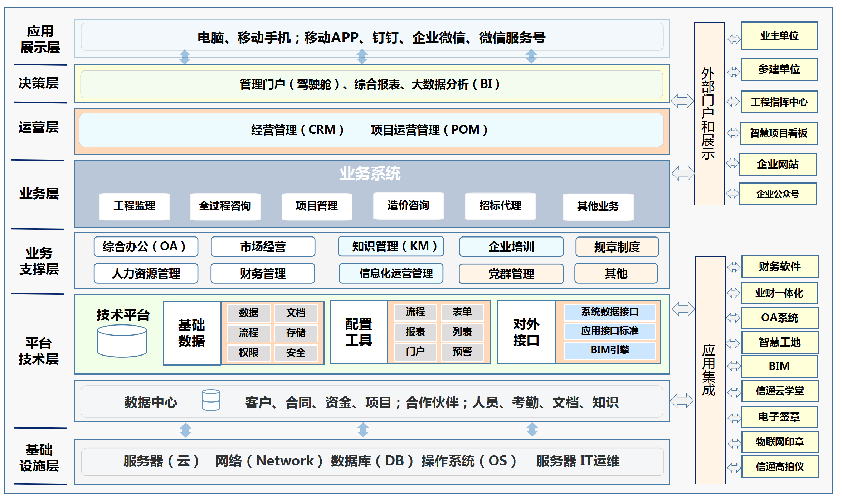Select 系统数据接口 item
The image size is (842, 504).
(610, 312)
